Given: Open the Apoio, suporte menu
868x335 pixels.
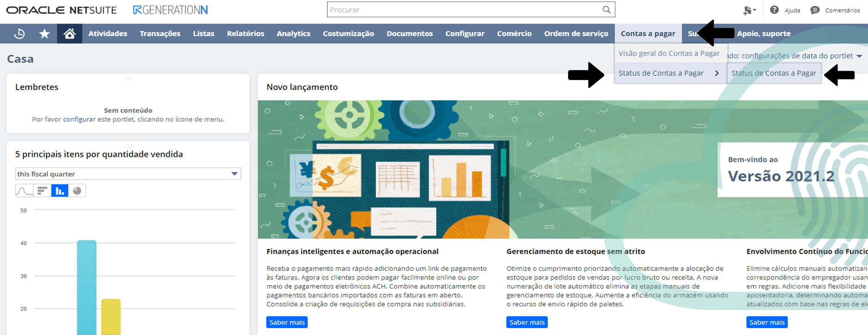Looking at the screenshot, I should click(764, 34).
